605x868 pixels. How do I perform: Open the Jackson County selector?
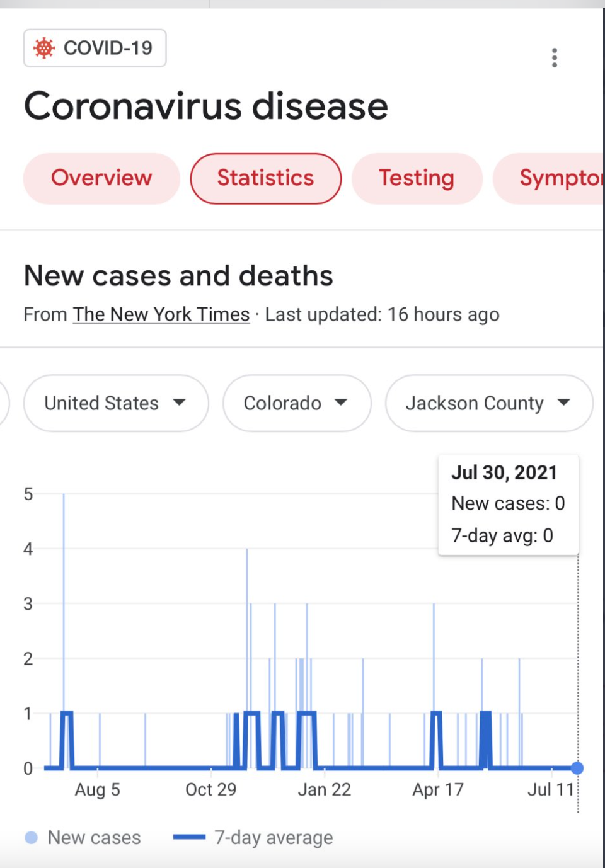pos(489,403)
